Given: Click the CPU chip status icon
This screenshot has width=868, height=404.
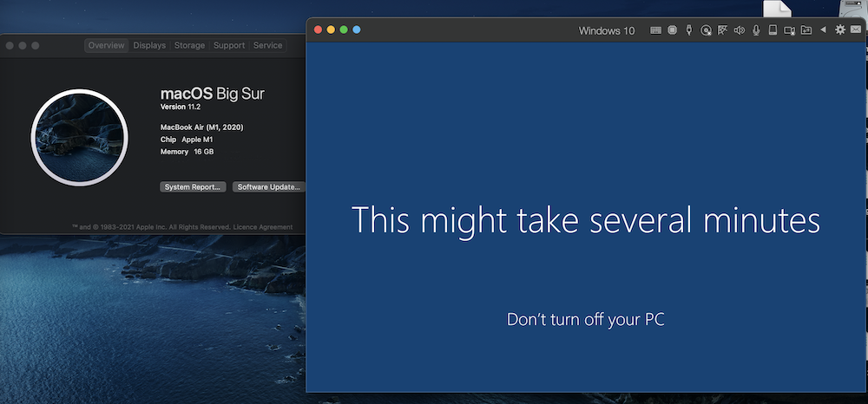Looking at the screenshot, I should 672,30.
